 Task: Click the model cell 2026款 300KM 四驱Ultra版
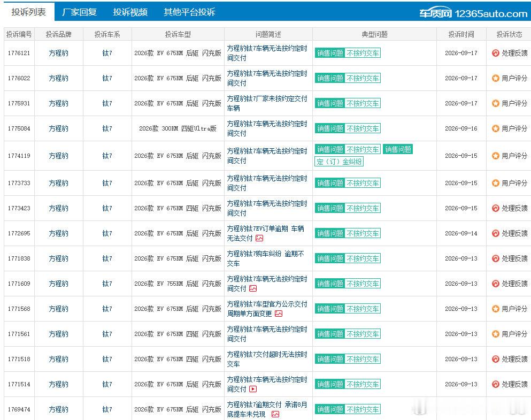point(178,129)
